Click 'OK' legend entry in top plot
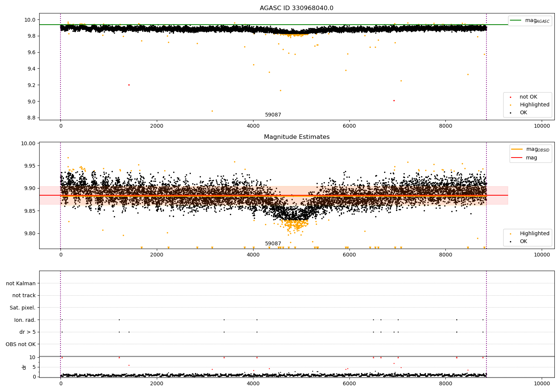Screen dimensions: 560x392 pos(523,113)
